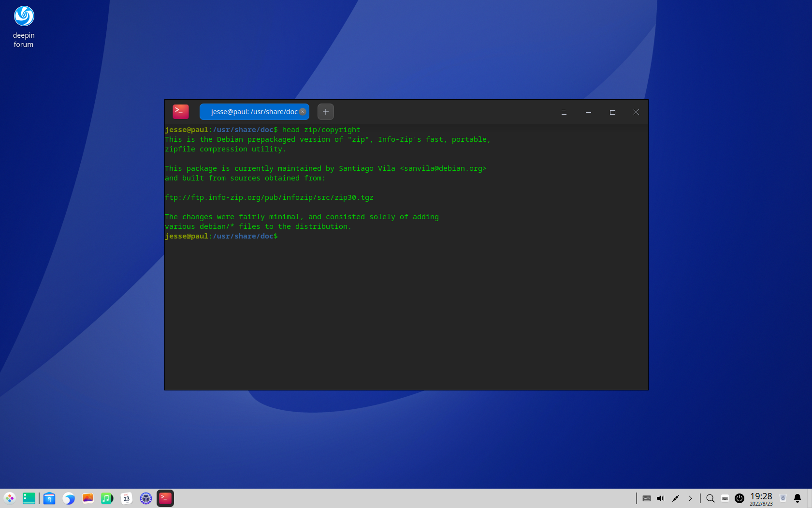Open the trash bin in dock
The height and width of the screenshot is (508, 812).
[x=783, y=498]
